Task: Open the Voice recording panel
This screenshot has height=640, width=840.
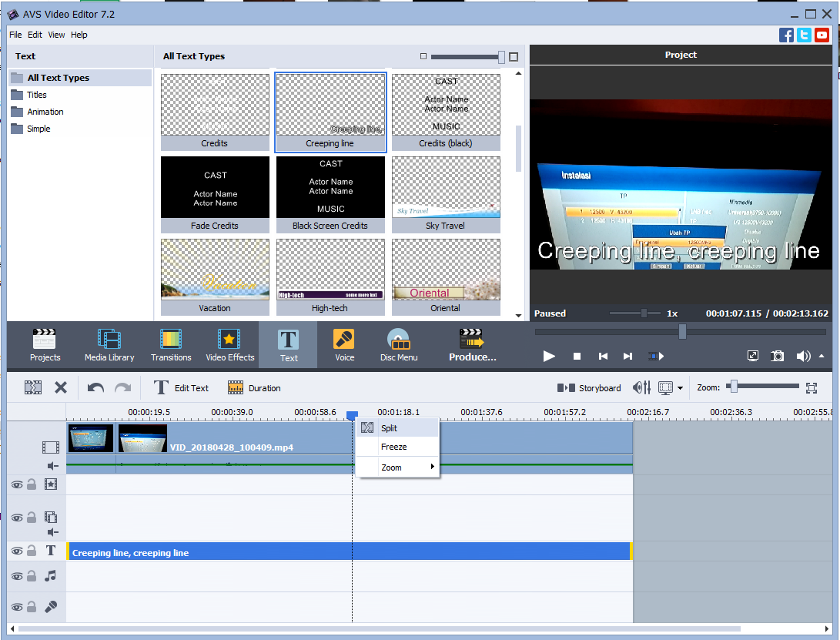Action: click(343, 344)
